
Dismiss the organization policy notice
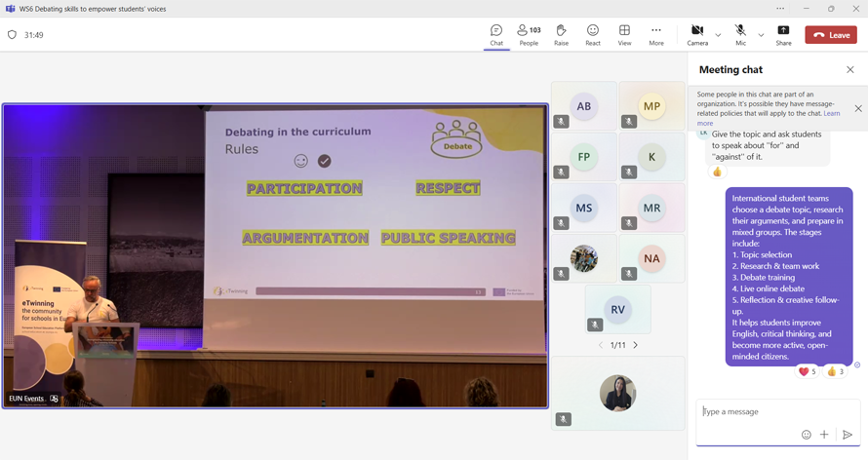click(x=858, y=108)
